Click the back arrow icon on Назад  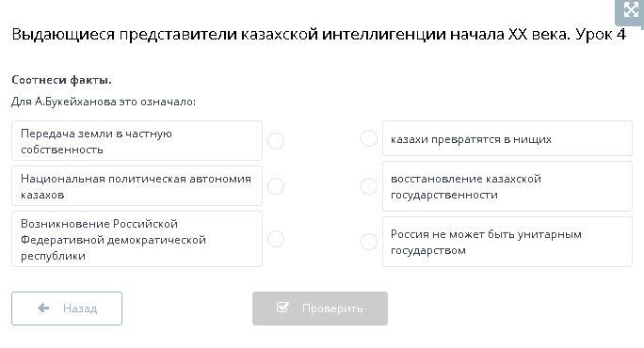[x=43, y=308]
